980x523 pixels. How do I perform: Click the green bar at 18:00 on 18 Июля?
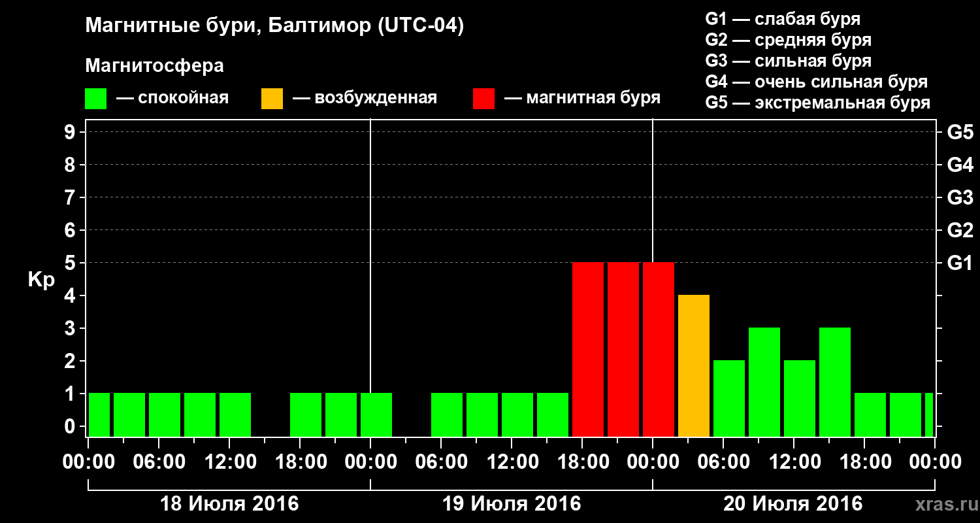[x=306, y=415]
